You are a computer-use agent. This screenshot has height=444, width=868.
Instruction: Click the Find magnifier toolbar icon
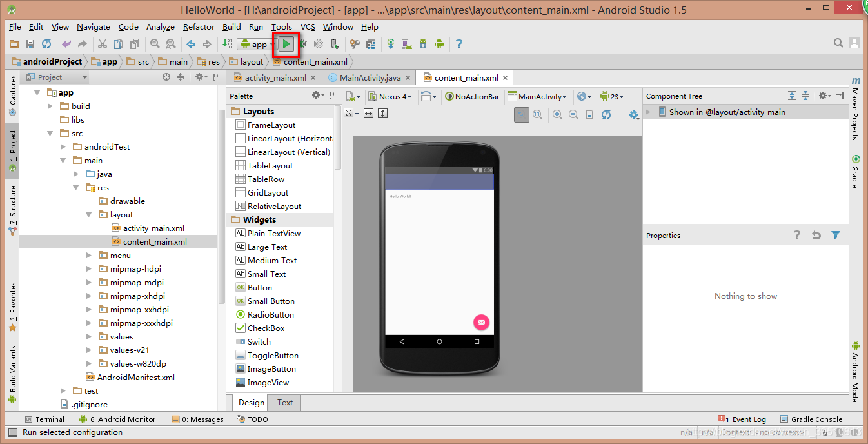155,44
